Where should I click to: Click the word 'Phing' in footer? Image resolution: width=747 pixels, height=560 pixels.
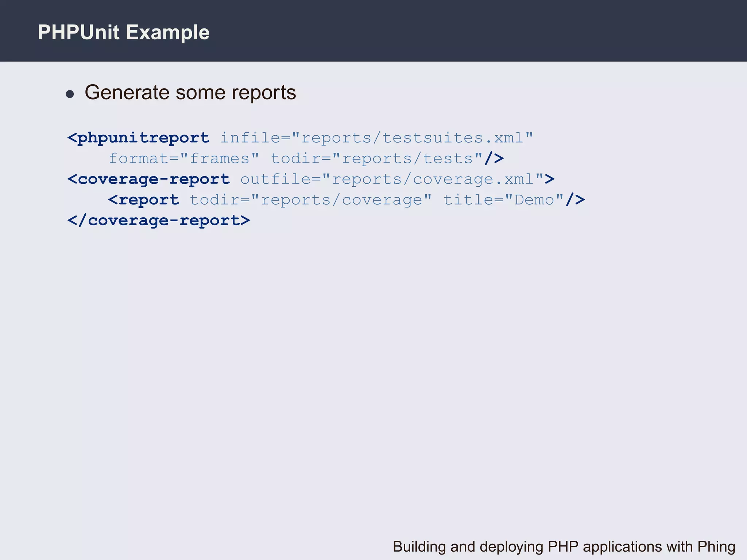pyautogui.click(x=716, y=547)
